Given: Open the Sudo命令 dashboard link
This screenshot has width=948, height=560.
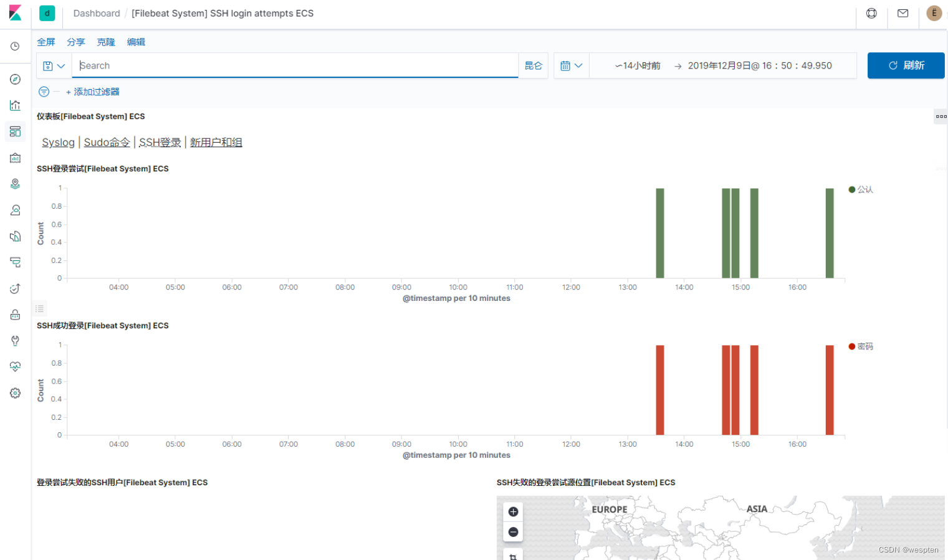Looking at the screenshot, I should coord(107,143).
